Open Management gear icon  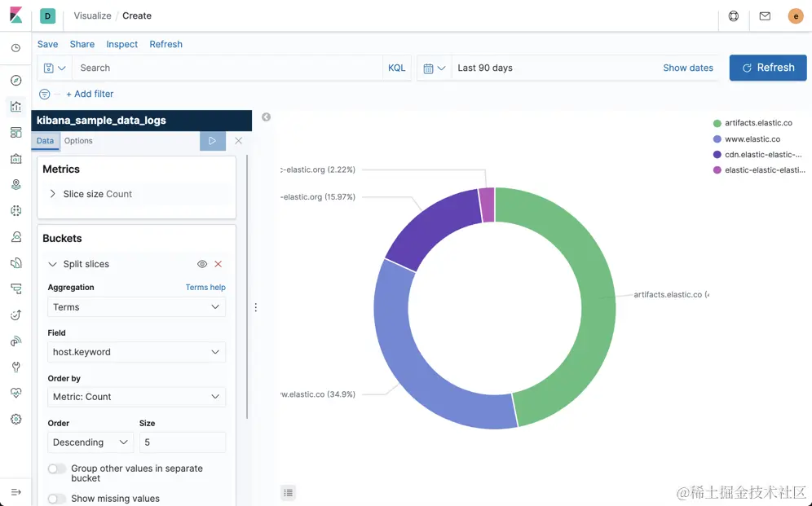pos(16,419)
